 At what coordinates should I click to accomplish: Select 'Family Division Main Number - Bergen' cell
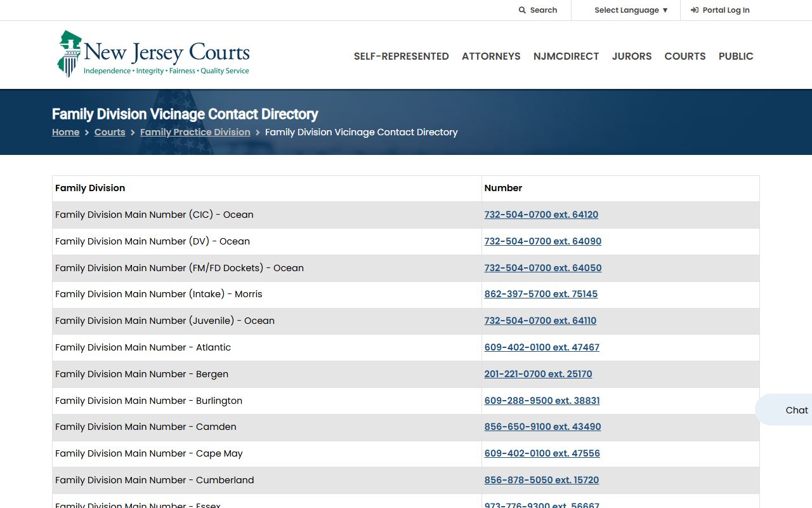(x=267, y=375)
